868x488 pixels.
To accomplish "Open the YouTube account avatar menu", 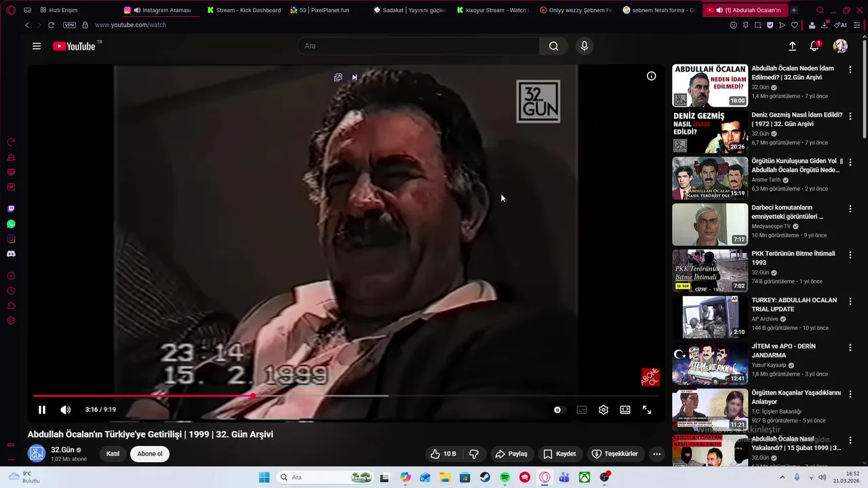I will pyautogui.click(x=840, y=46).
